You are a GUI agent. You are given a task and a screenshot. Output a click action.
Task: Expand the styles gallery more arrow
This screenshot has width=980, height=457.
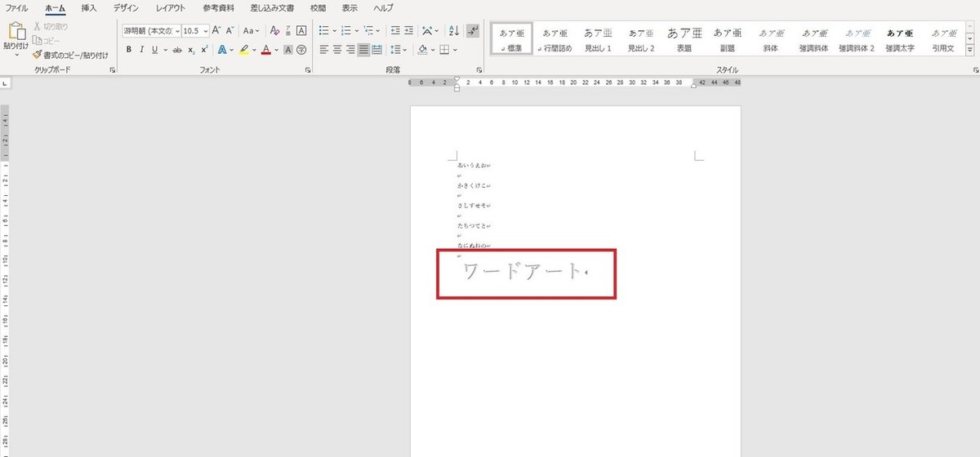[x=970, y=50]
